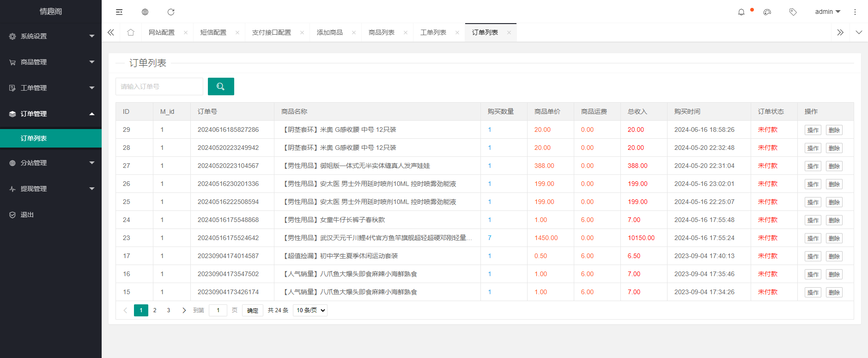Go to the next page arrow in pagination
The height and width of the screenshot is (358, 868).
tap(184, 310)
